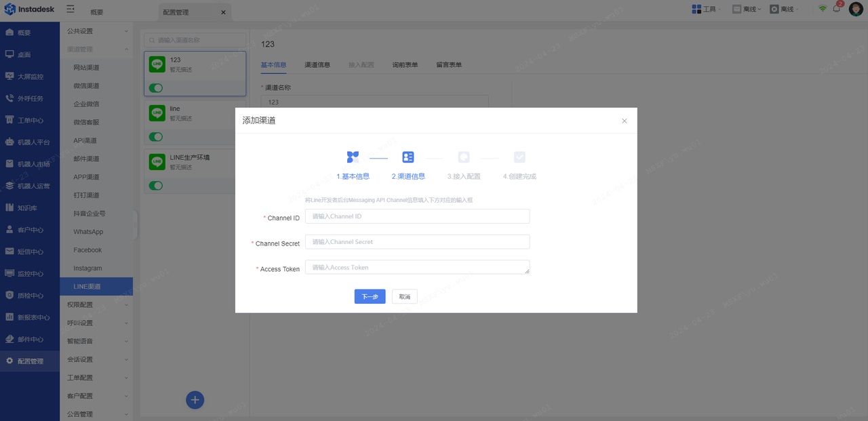Image resolution: width=868 pixels, height=421 pixels.
Task: Open 机器人平台 in the sidebar
Action: [x=33, y=142]
